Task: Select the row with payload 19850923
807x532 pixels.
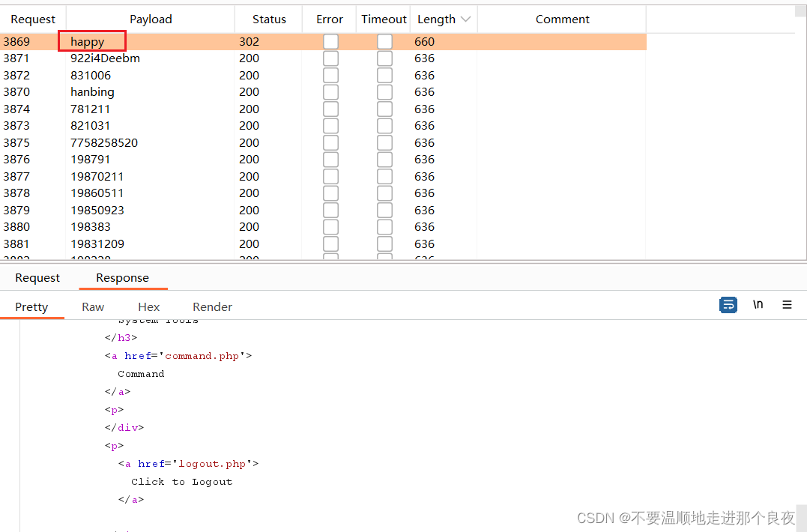Action: 323,211
